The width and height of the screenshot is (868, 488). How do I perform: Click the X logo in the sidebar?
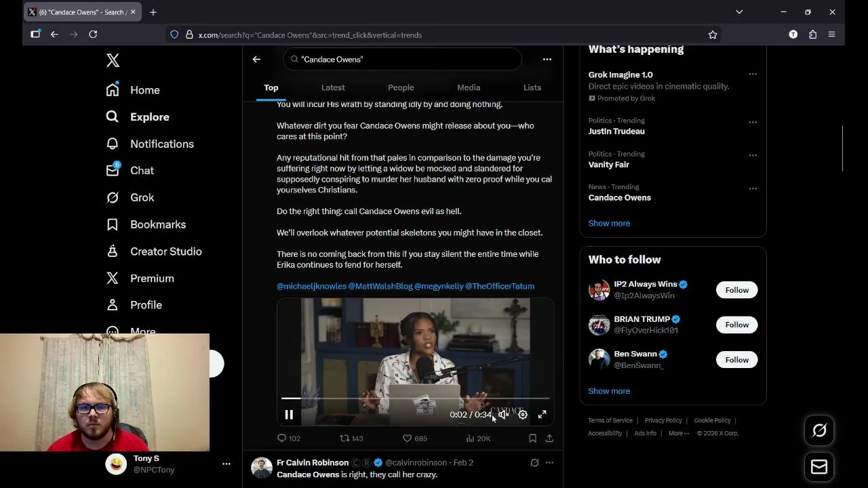coord(113,60)
